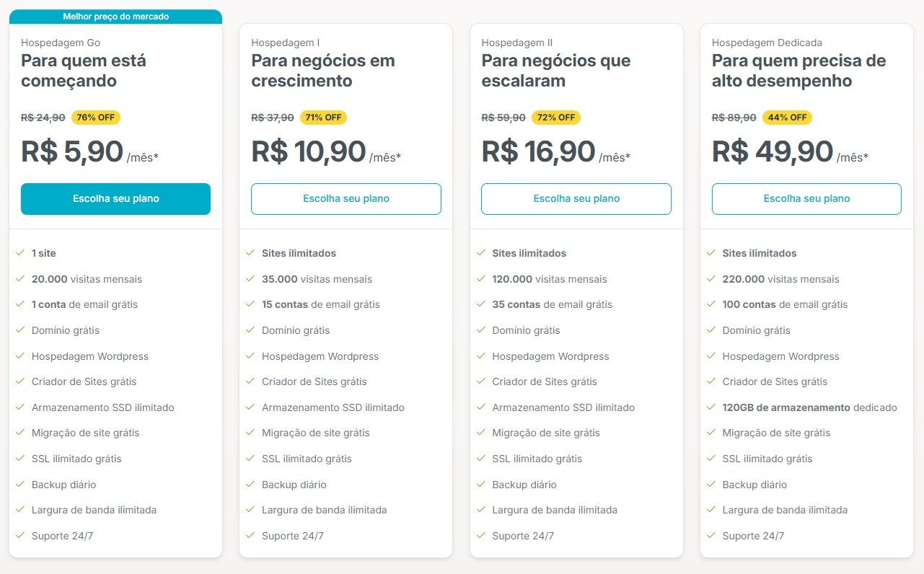The image size is (924, 574).
Task: Click the '76% OFF' discount badge
Action: point(96,118)
